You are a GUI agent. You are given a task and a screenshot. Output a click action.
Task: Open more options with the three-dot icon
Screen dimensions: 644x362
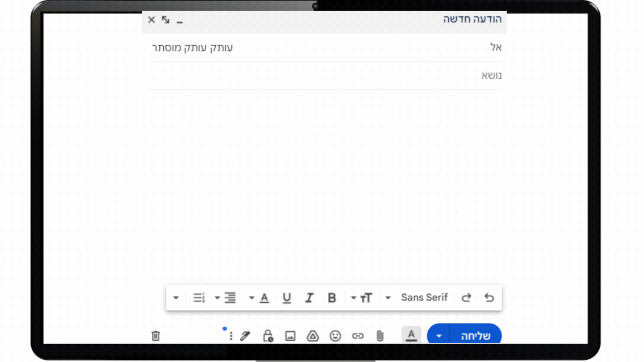coord(231,335)
